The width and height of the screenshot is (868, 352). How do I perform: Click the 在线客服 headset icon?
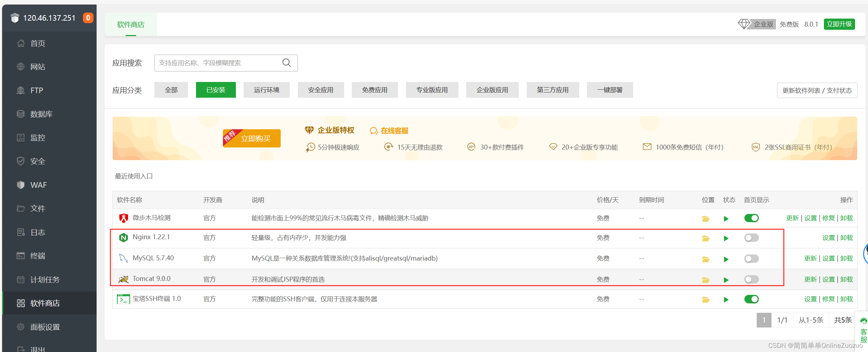(374, 131)
